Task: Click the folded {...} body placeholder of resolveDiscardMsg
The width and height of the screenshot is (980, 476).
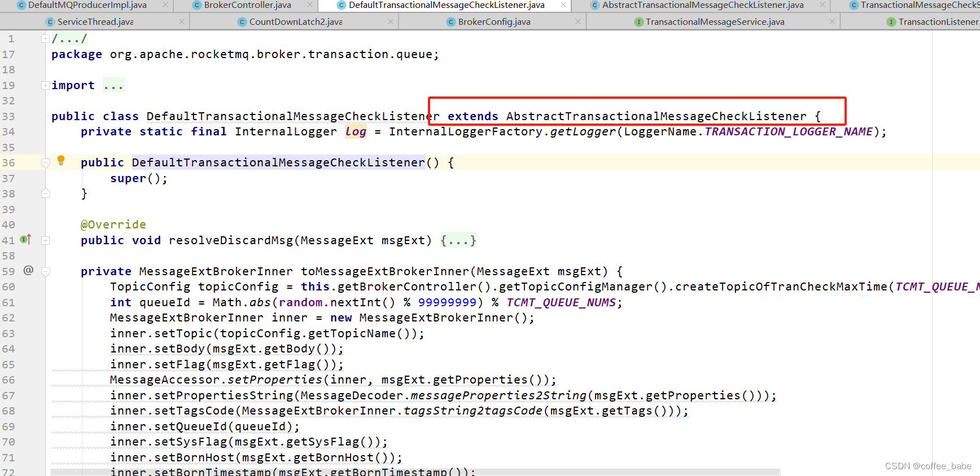Action: coord(458,240)
